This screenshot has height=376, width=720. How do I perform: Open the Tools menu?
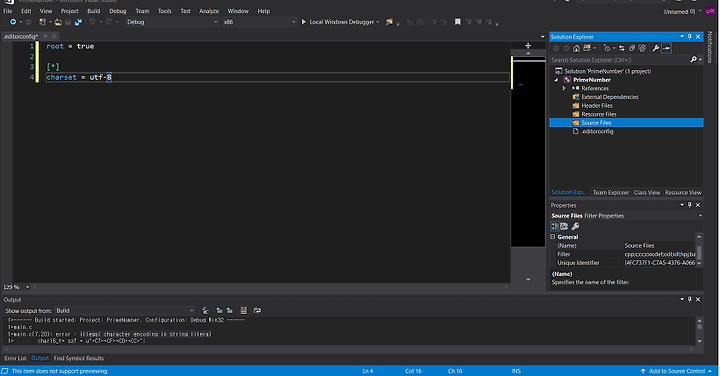tap(164, 11)
